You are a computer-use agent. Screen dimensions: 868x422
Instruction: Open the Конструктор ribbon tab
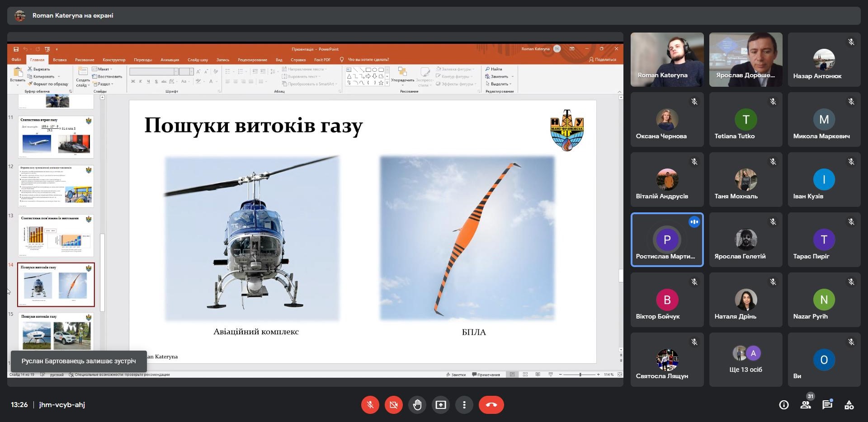pyautogui.click(x=114, y=60)
